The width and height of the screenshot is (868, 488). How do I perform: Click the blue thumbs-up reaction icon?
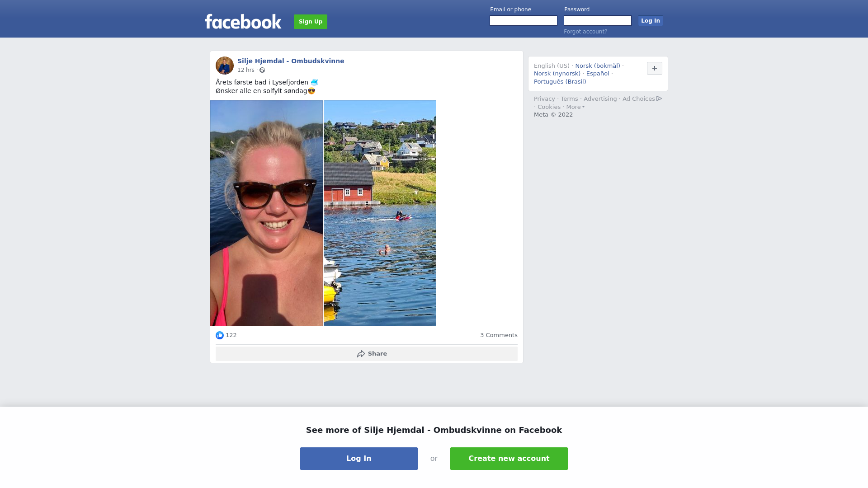[x=220, y=335]
